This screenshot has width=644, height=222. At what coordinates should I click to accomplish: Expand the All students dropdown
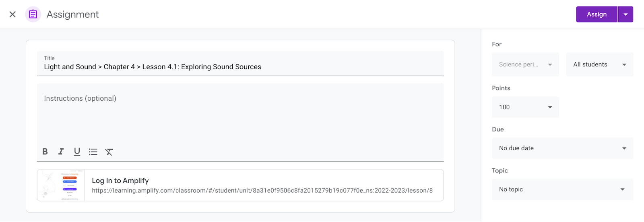pyautogui.click(x=599, y=64)
